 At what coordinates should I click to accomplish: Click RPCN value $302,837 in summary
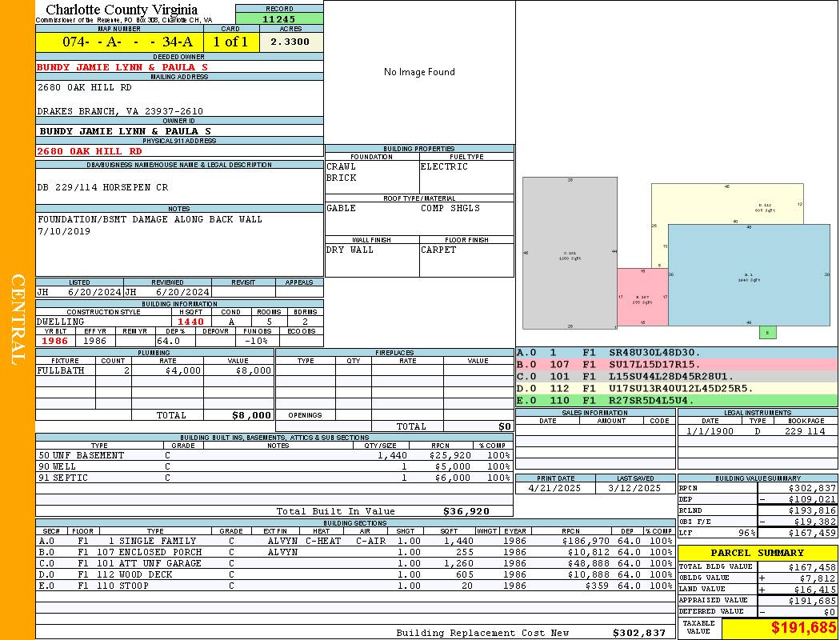(x=812, y=489)
